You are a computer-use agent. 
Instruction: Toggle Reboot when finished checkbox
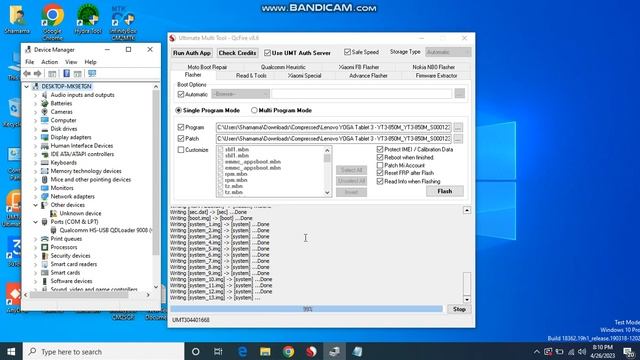380,157
